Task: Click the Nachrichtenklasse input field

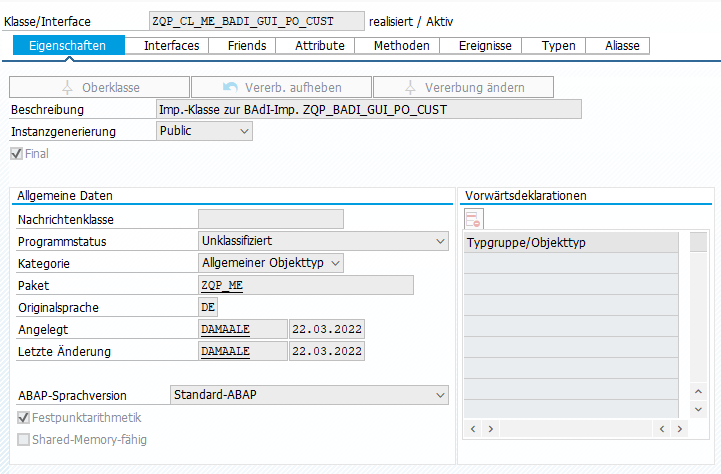Action: [x=270, y=219]
